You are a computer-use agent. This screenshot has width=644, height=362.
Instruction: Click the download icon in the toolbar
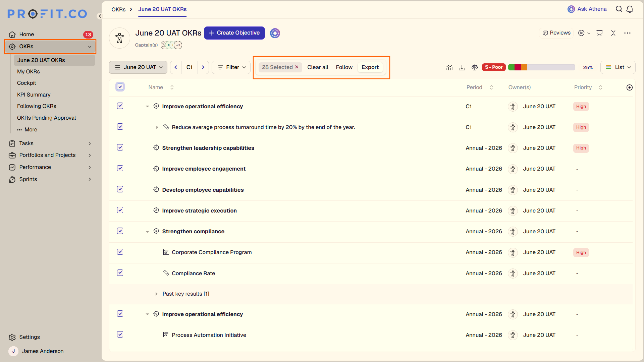point(462,67)
